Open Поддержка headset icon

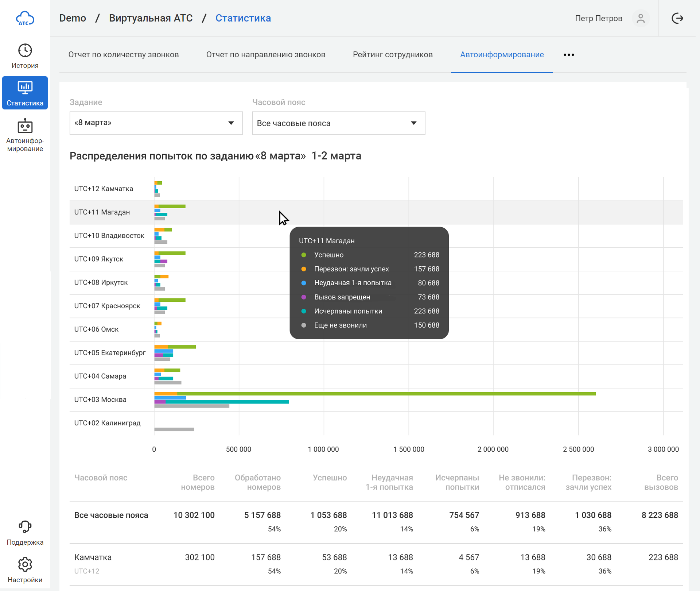pos(25,526)
